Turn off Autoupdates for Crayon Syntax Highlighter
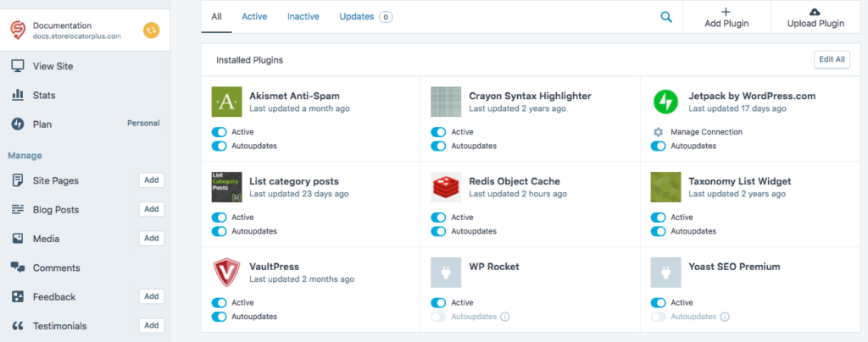The image size is (868, 342). tap(438, 146)
